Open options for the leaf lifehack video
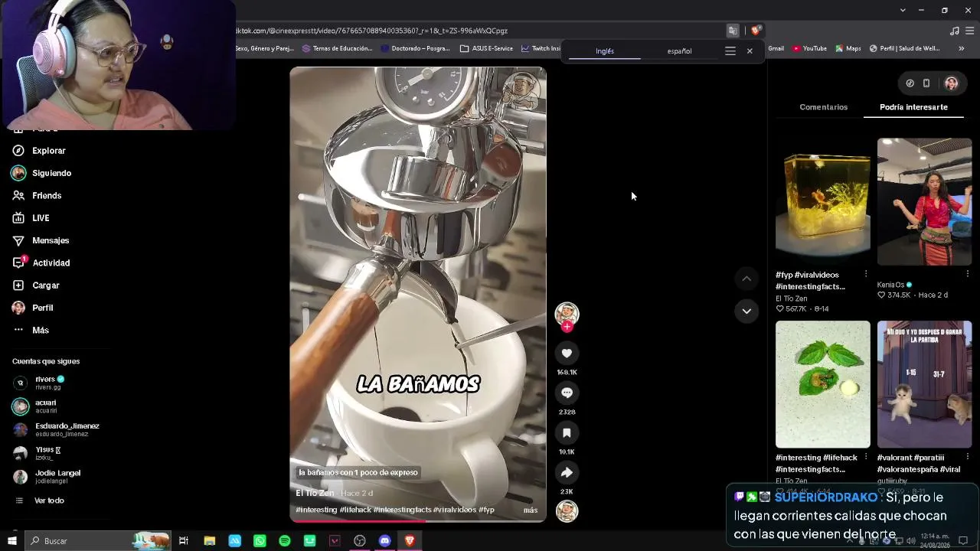This screenshot has height=551, width=980. 866,457
